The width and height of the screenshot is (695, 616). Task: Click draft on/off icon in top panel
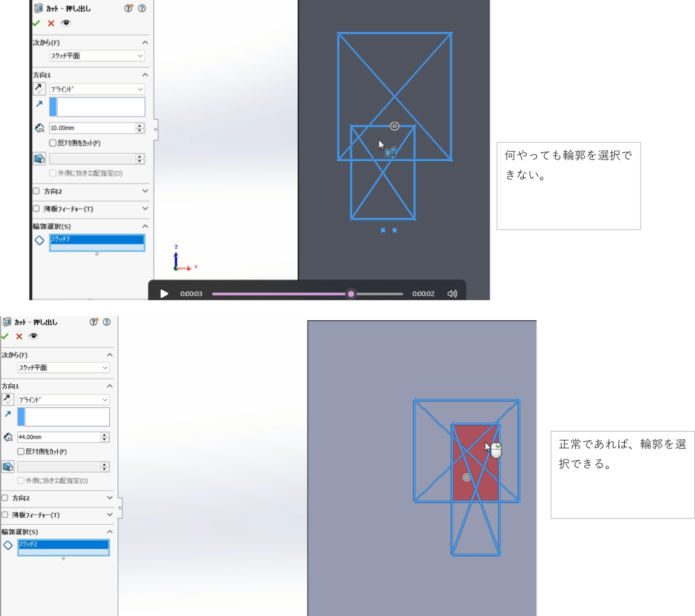coord(39,158)
